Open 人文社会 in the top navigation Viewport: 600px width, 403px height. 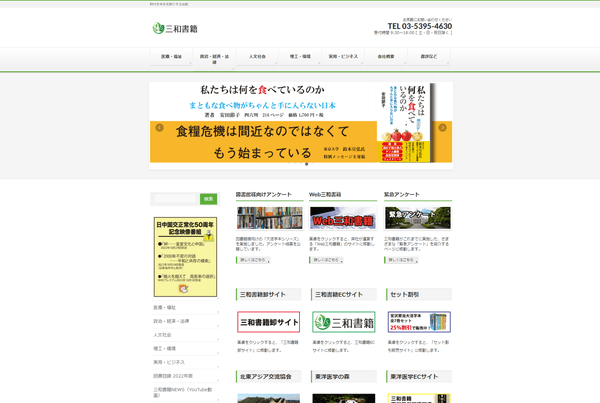(257, 57)
